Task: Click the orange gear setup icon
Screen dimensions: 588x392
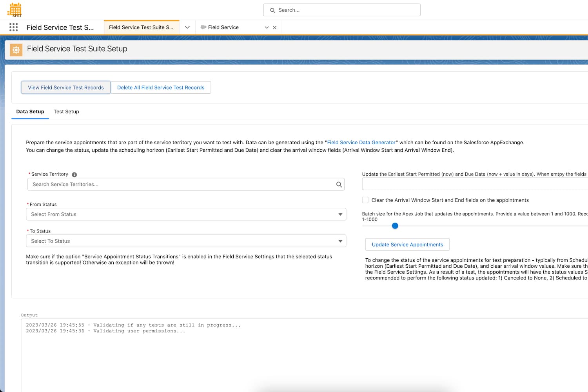Action: (x=16, y=50)
